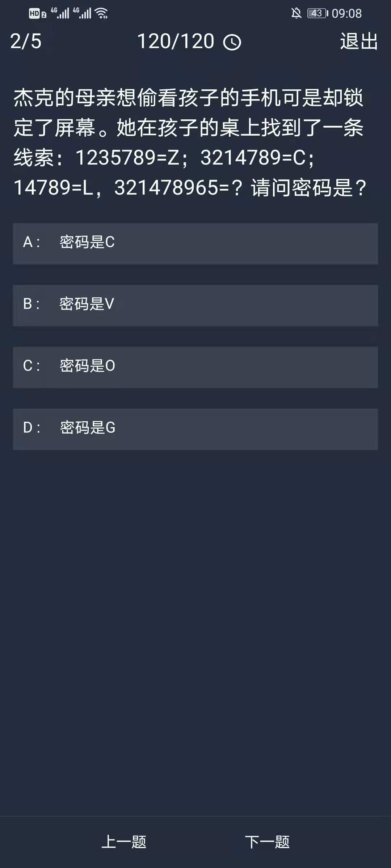Tap the Wi-Fi status icon
This screenshot has width=391, height=868.
tap(101, 13)
